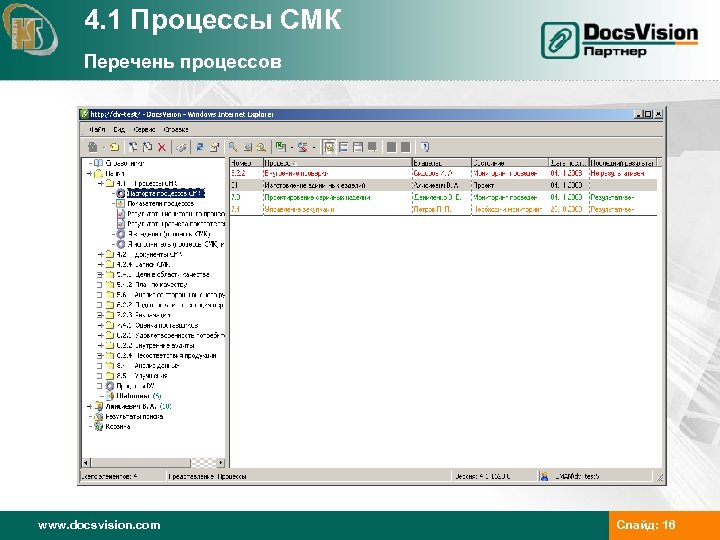Click the green Excel export icon
720x540 pixels.
(280, 147)
